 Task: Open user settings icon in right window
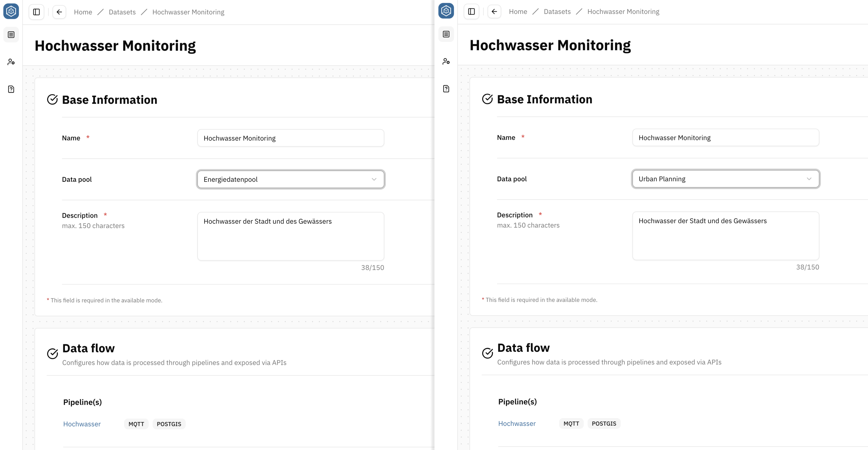point(446,61)
